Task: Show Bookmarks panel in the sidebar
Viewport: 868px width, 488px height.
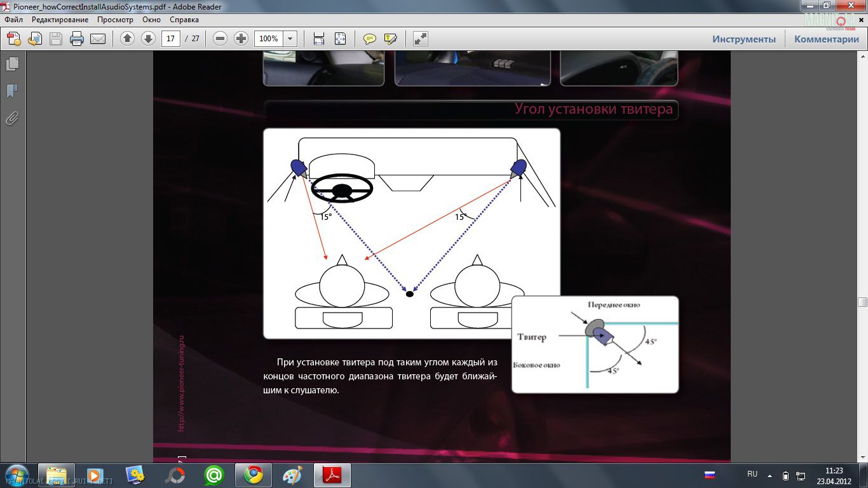Action: 12,91
